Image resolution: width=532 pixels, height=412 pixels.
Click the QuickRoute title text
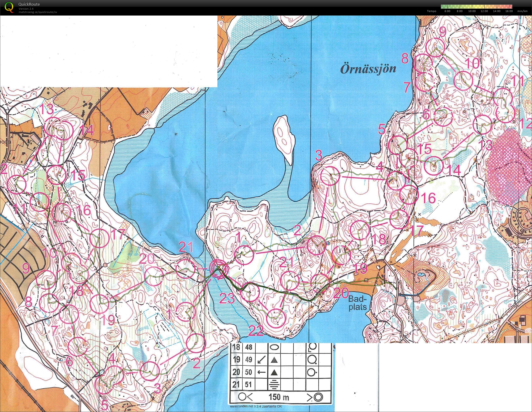pyautogui.click(x=29, y=4)
